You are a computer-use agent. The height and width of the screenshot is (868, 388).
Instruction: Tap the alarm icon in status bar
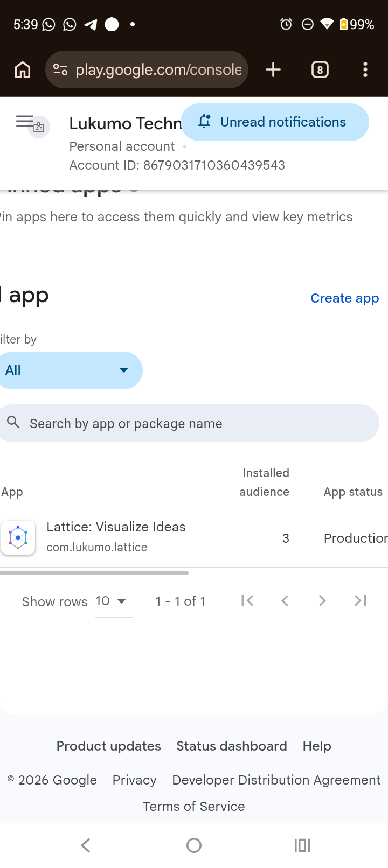tap(286, 24)
